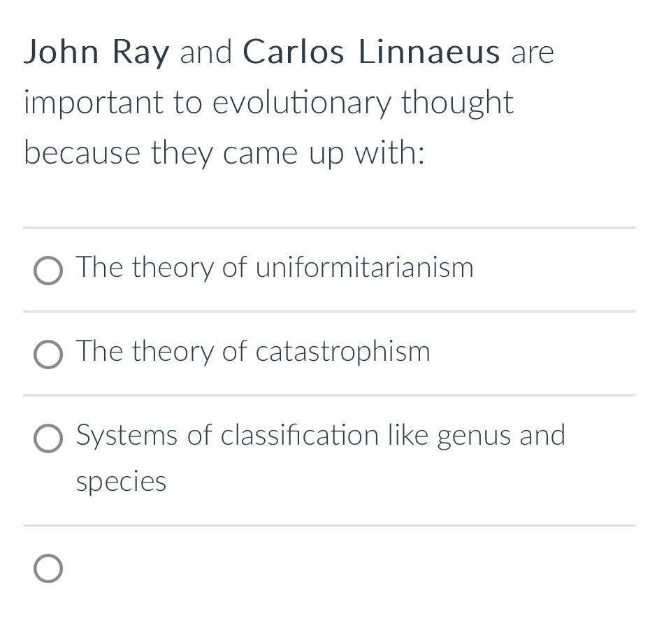Click the answer 'The theory of catastrophism'
Viewport: 650px width, 644px height.
pos(253,352)
